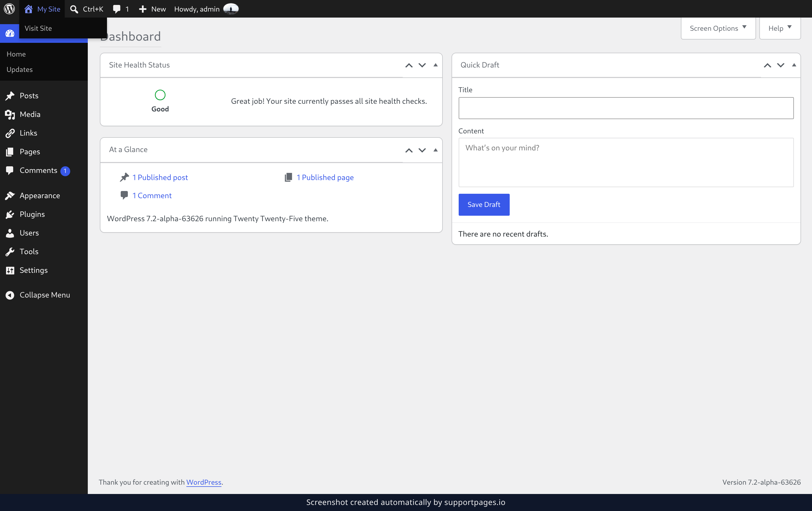812x511 pixels.
Task: Open Plugins in sidebar
Action: point(32,214)
